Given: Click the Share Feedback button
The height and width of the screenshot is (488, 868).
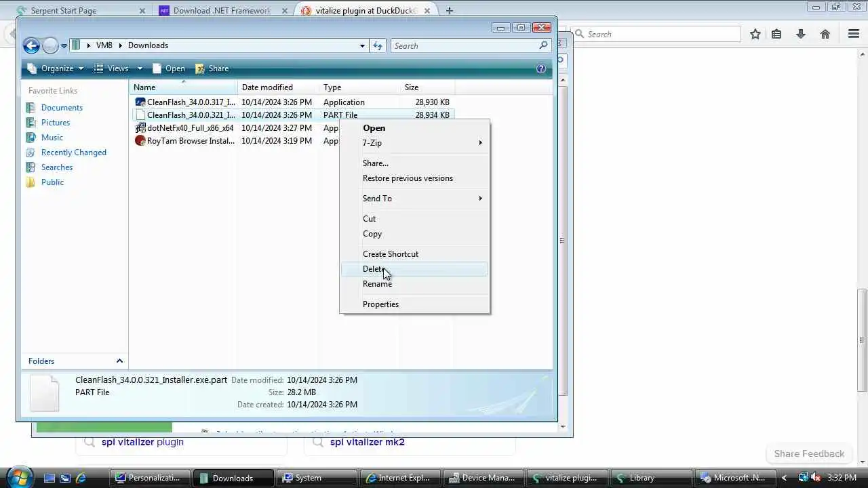Looking at the screenshot, I should click(809, 453).
